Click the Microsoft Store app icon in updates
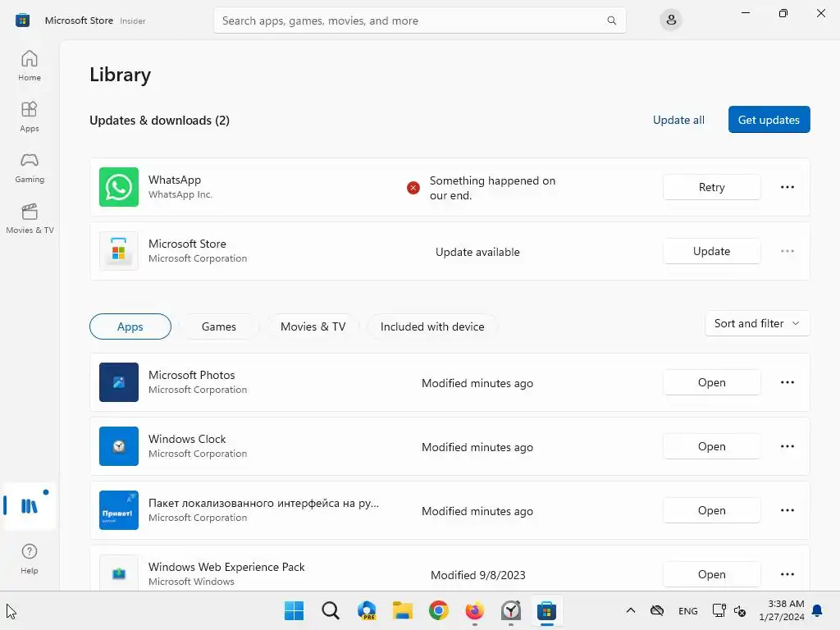This screenshot has height=630, width=840. (x=119, y=251)
